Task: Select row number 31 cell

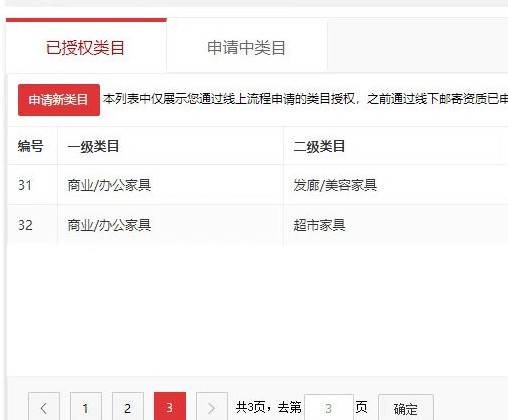Action: pos(32,185)
